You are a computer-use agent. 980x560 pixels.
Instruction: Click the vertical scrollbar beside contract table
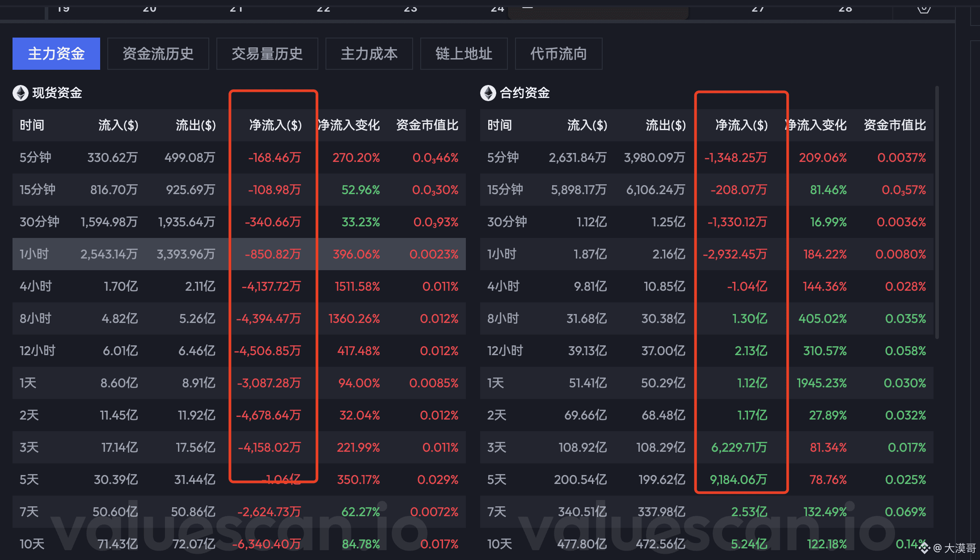pyautogui.click(x=937, y=212)
